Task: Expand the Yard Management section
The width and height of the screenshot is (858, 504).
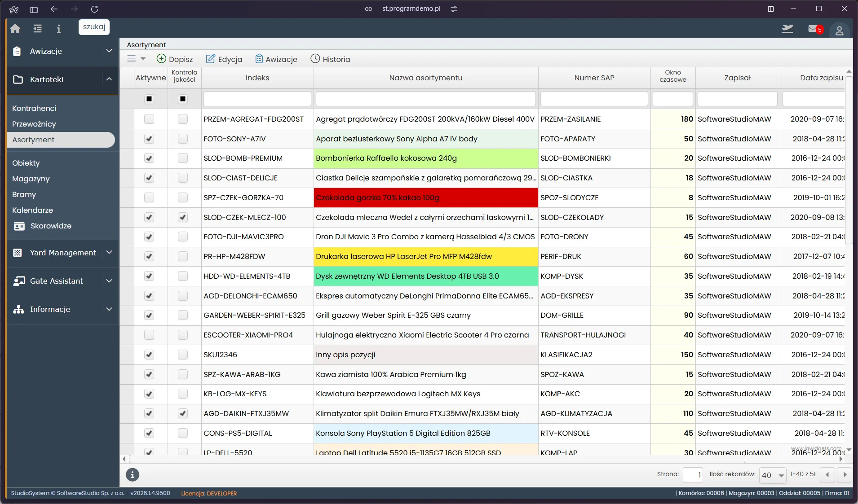Action: [x=109, y=252]
